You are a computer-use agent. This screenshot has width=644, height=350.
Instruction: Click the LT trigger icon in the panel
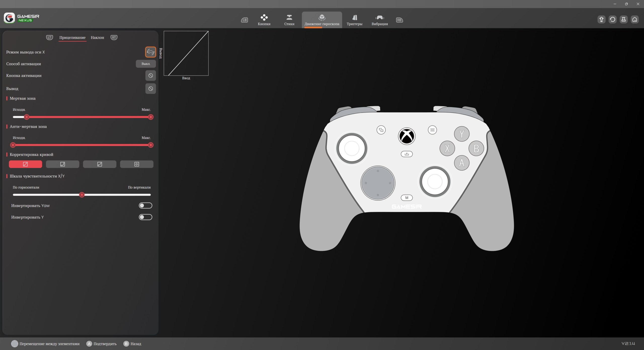(x=50, y=37)
